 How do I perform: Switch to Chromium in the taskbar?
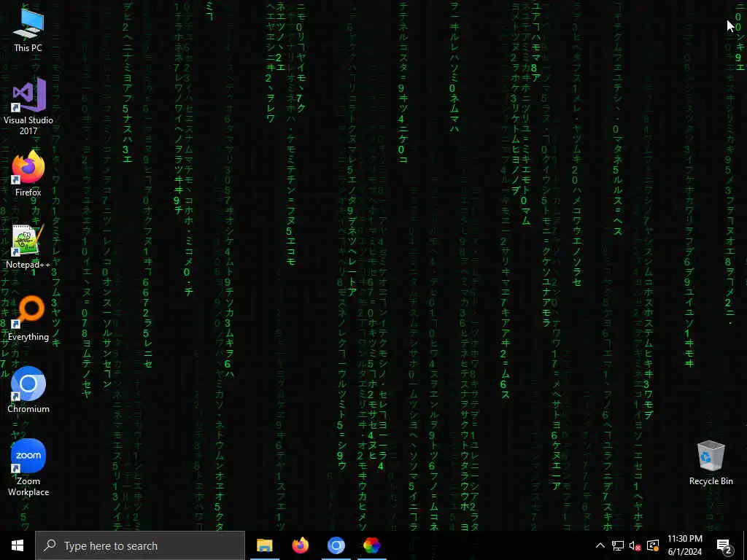coord(336,545)
